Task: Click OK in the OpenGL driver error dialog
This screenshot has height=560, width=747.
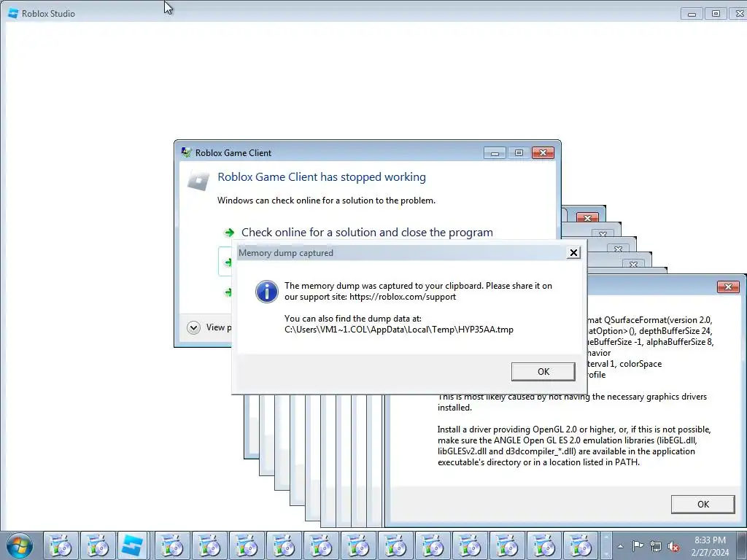Action: coord(703,505)
